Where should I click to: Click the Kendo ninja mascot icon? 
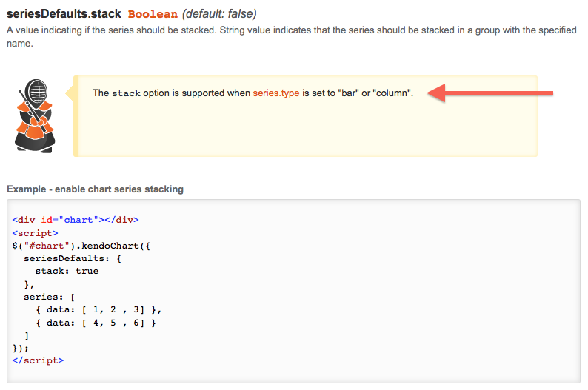point(35,116)
